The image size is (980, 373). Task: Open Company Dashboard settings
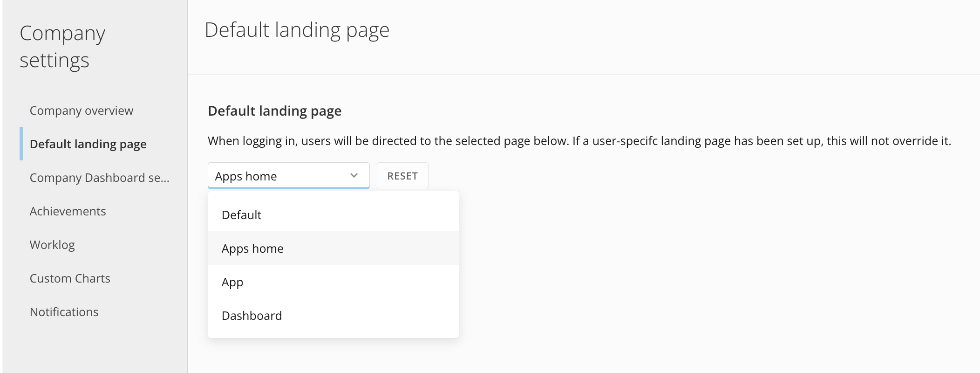99,178
